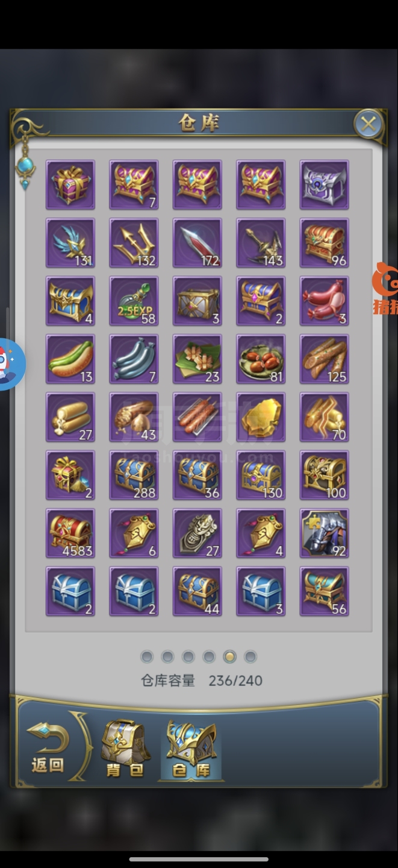Select the trident item with count 132
Image resolution: width=398 pixels, height=868 pixels.
click(134, 243)
